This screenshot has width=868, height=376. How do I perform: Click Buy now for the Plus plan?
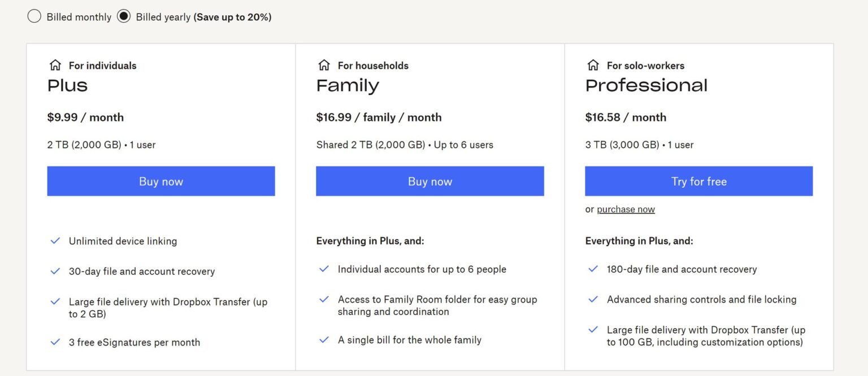click(161, 181)
